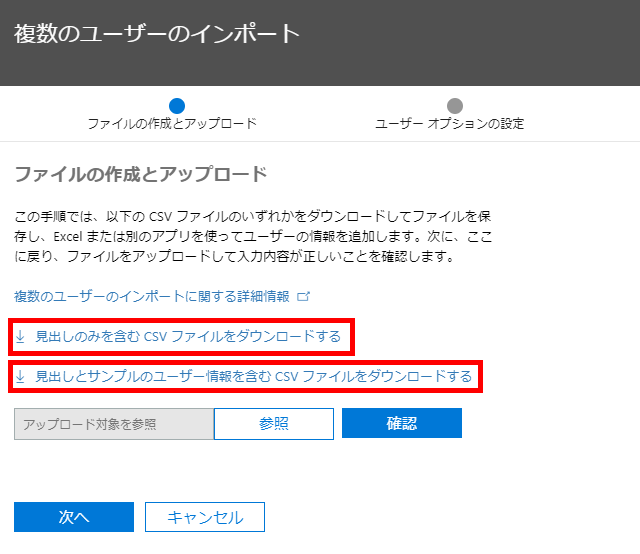Click download arrow icon for sample CSV
This screenshot has height=554, width=640.
click(21, 377)
